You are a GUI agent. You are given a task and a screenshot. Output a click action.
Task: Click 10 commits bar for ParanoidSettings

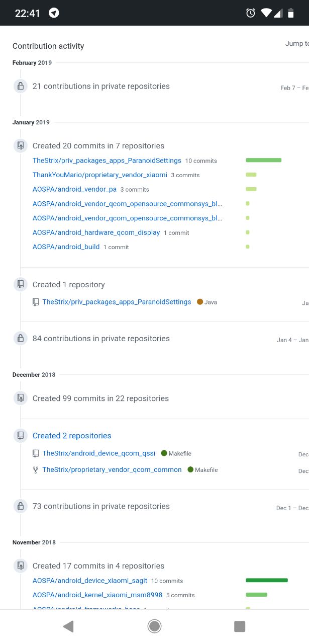tap(264, 160)
